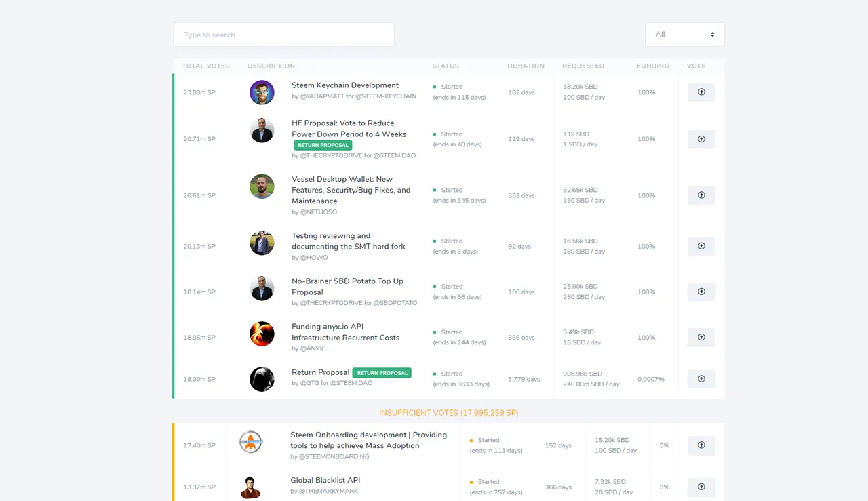Open the @HOWO avatar image

pyautogui.click(x=262, y=243)
